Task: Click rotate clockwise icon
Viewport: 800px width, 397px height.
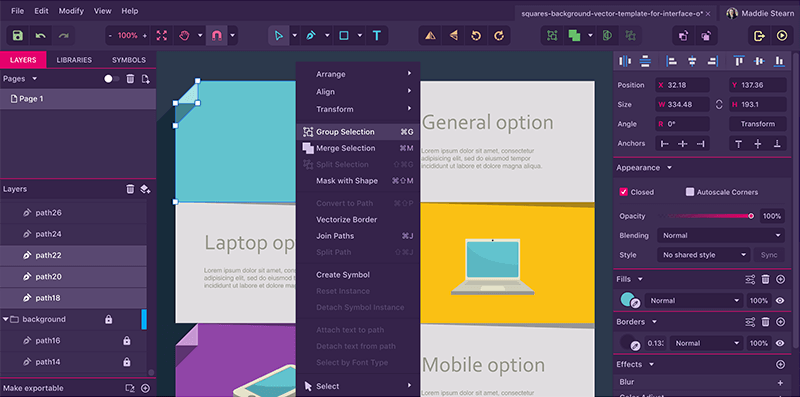Action: pyautogui.click(x=499, y=36)
